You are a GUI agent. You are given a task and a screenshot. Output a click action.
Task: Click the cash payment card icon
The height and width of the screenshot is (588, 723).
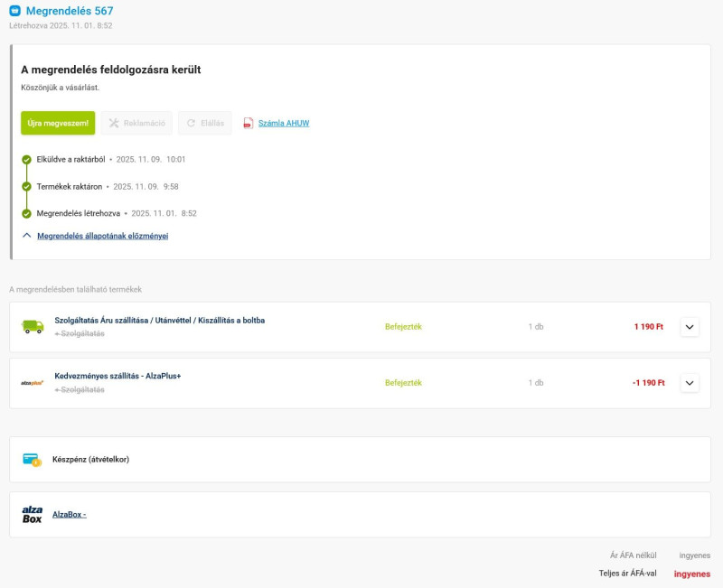33,460
